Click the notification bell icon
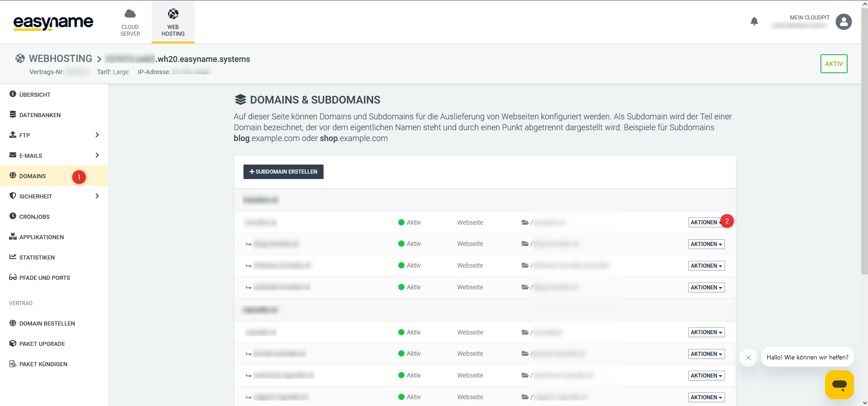The height and width of the screenshot is (406, 868). coord(754,21)
